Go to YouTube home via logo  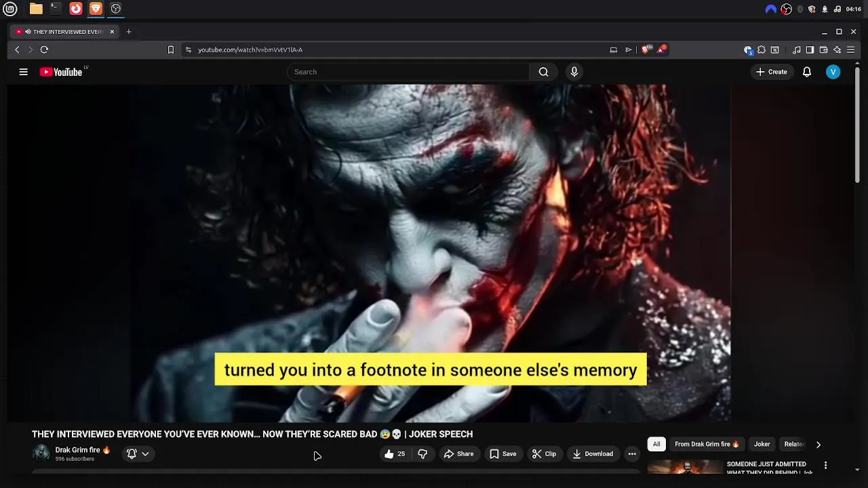click(x=61, y=72)
